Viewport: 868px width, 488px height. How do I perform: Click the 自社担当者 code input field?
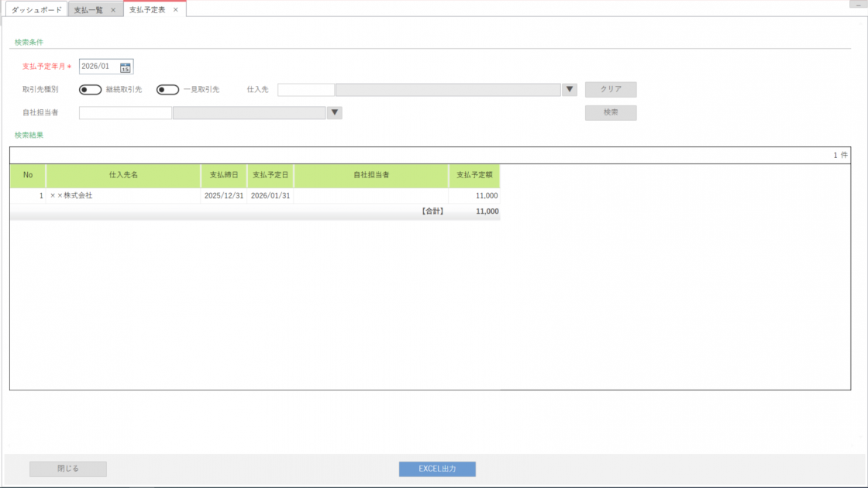tap(125, 113)
